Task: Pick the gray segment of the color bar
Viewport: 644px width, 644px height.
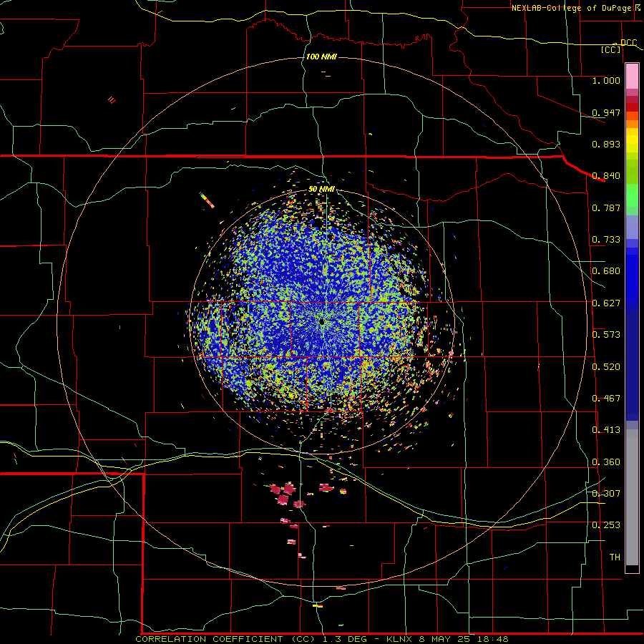Action: click(x=632, y=497)
